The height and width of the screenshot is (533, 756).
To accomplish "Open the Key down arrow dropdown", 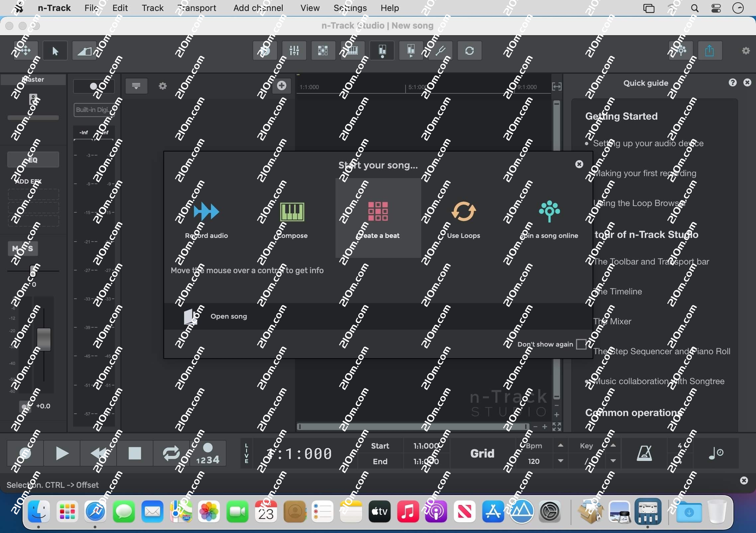I will pos(613,461).
